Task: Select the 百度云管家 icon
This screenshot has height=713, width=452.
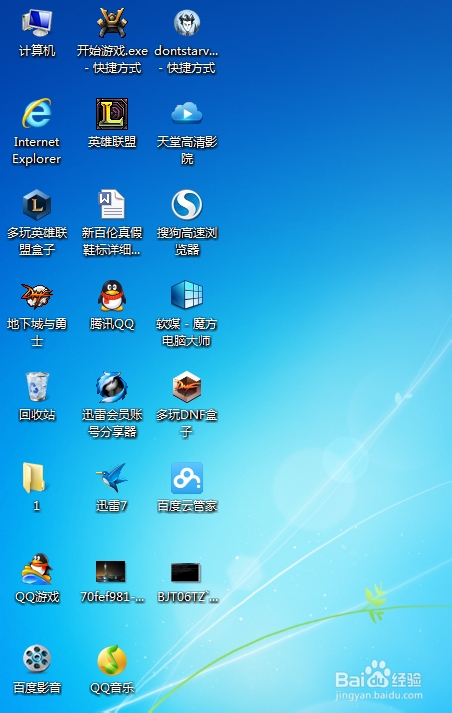Action: 187,478
